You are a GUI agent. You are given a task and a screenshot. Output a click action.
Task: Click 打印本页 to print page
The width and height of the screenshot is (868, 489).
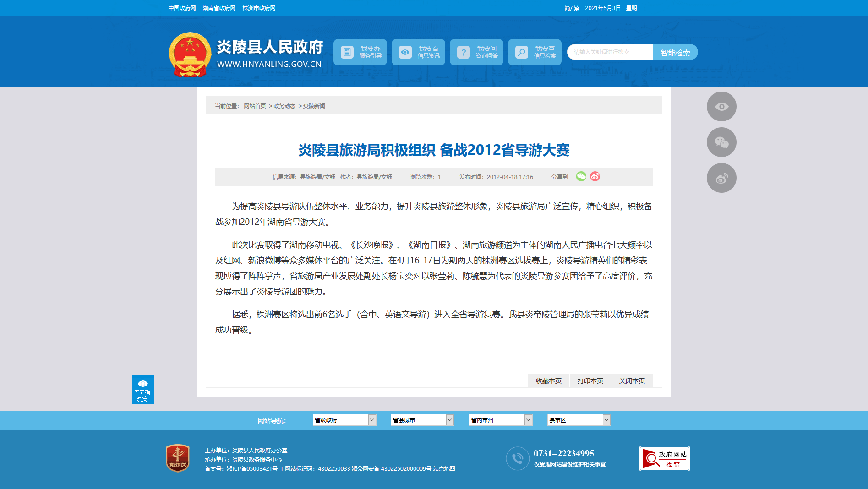(590, 381)
